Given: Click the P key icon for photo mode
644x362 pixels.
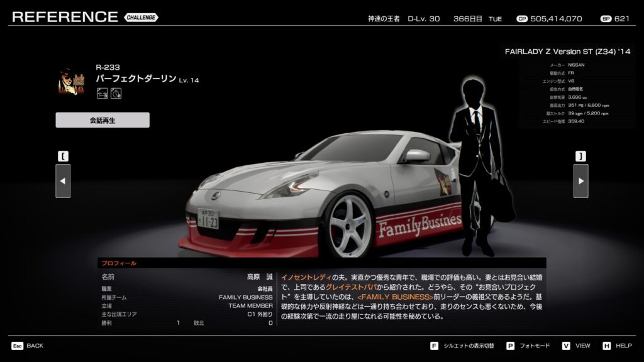Looking at the screenshot, I should click(x=510, y=346).
